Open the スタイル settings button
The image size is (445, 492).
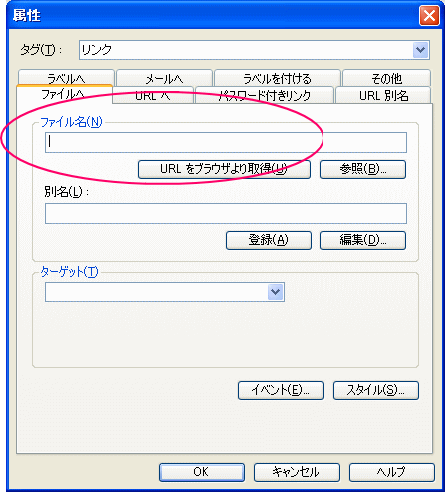pyautogui.click(x=376, y=390)
